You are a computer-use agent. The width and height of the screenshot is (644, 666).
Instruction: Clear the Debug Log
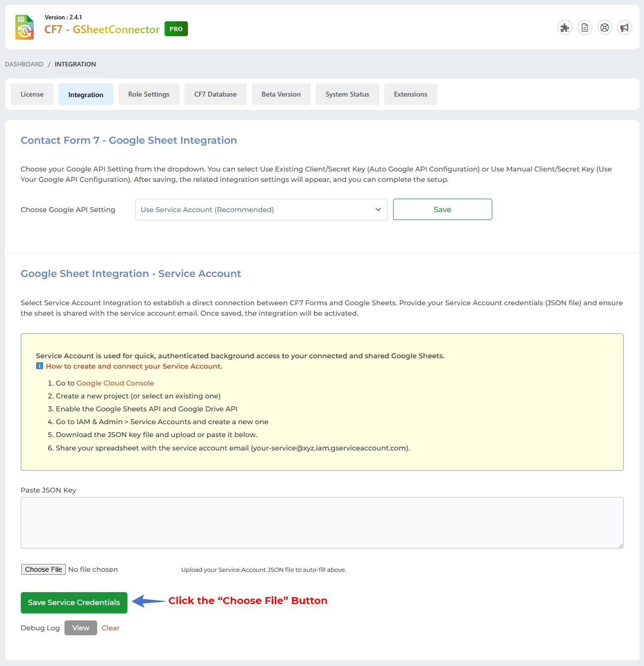coord(110,627)
